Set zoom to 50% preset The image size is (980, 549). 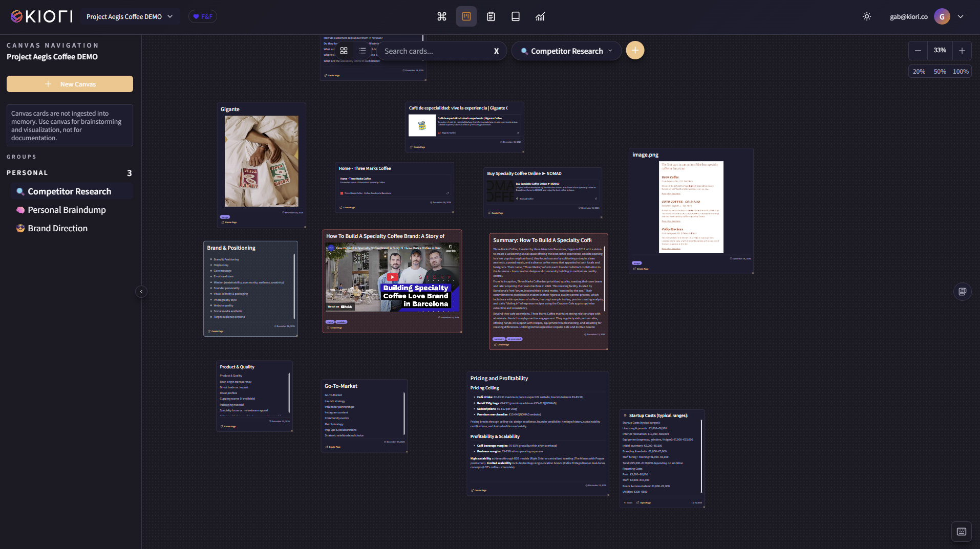pos(940,71)
